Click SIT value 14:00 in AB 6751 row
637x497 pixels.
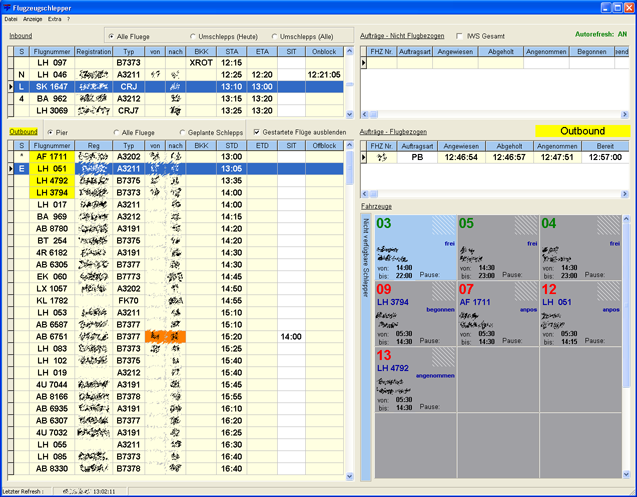291,336
